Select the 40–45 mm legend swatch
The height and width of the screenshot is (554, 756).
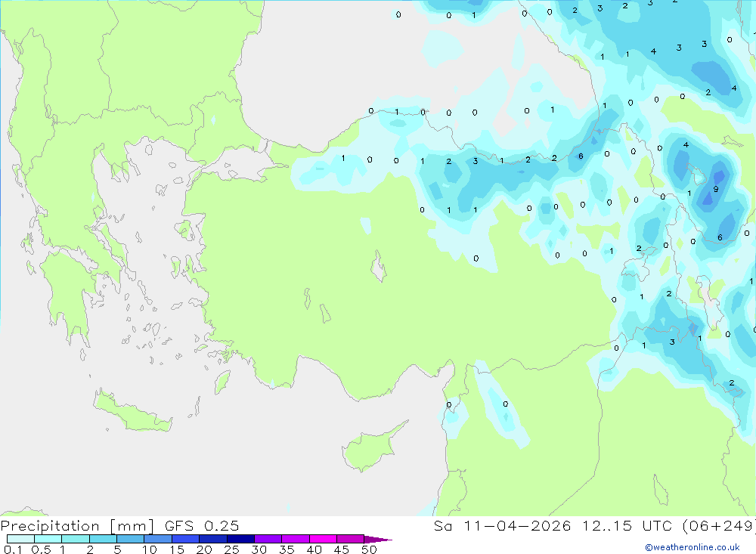point(323,539)
